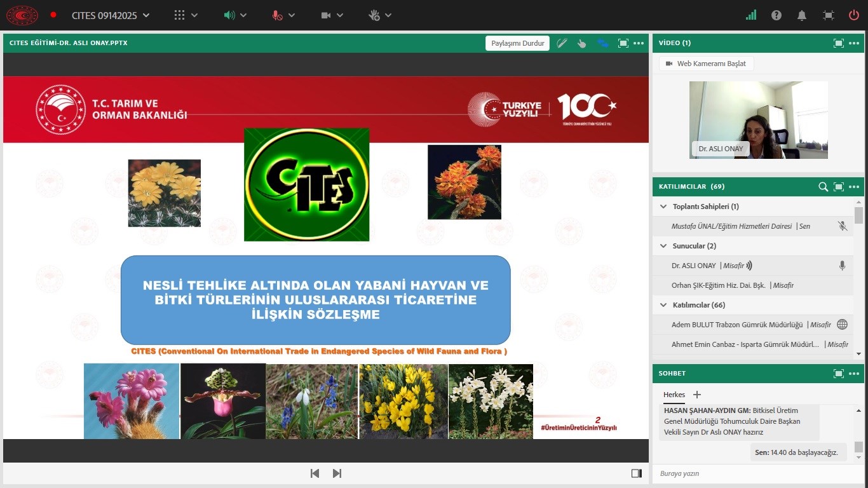Viewport: 868px width, 488px height.
Task: Click the ministry logo in top bar
Action: [x=22, y=15]
